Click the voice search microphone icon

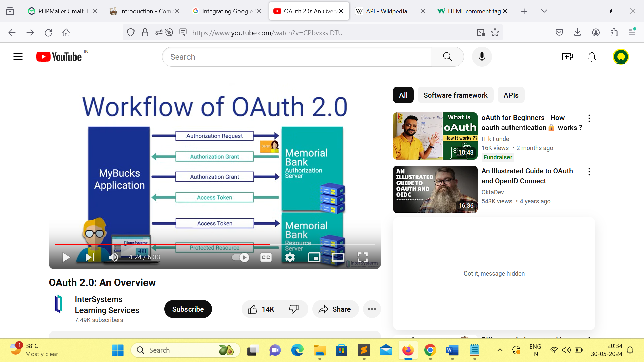(x=482, y=57)
